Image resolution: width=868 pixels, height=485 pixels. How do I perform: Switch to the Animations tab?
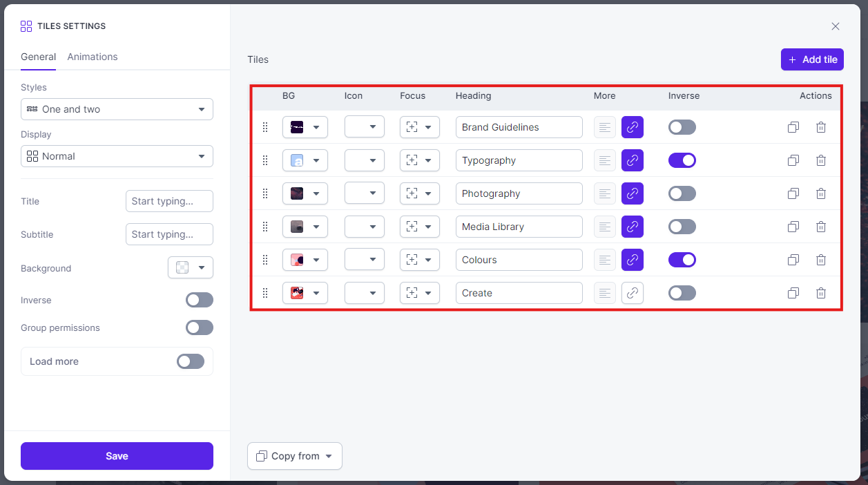pos(92,57)
